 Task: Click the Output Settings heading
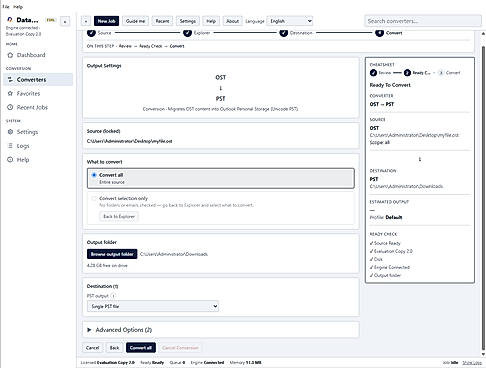tap(104, 66)
